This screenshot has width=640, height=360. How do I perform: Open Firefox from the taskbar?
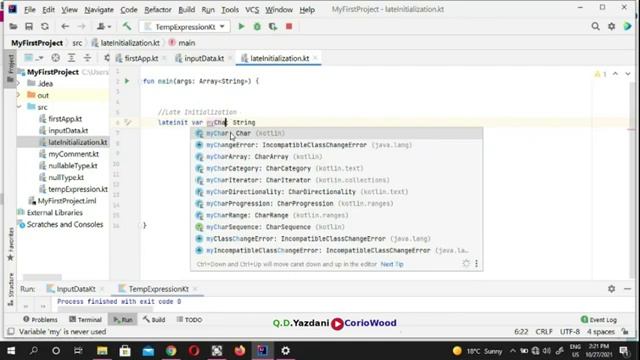pos(240,351)
